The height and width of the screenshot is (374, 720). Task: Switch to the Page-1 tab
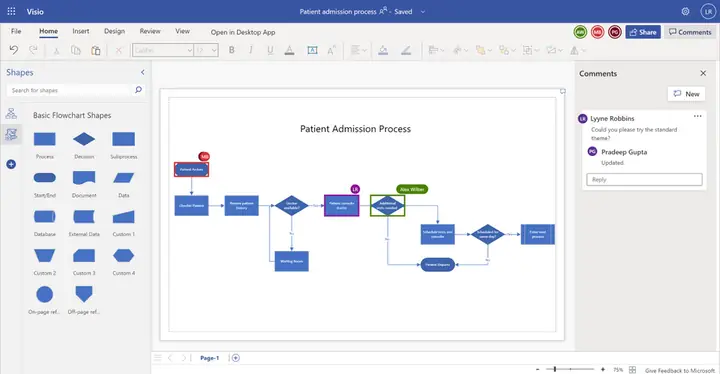[209, 358]
